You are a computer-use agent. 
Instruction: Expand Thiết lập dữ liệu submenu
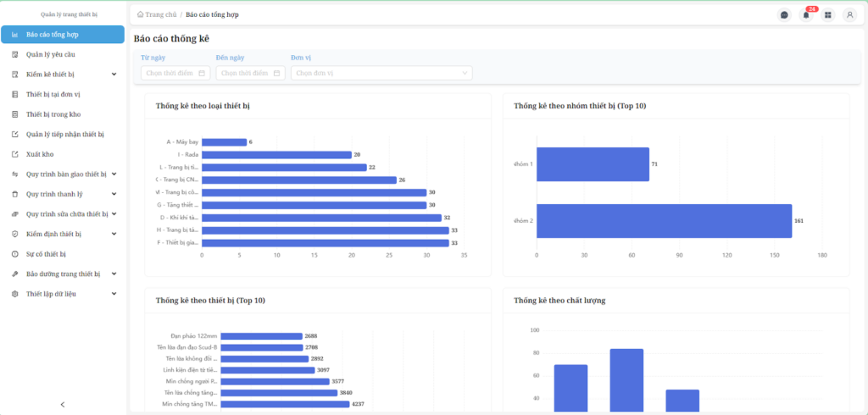click(x=114, y=294)
